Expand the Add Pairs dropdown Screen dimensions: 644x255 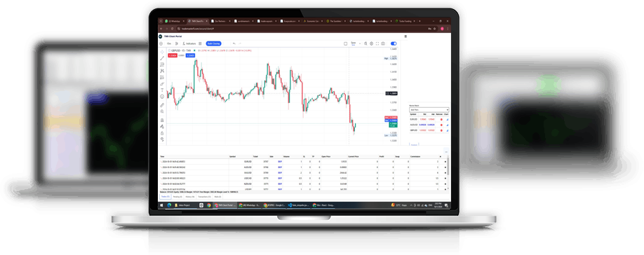[x=429, y=110]
